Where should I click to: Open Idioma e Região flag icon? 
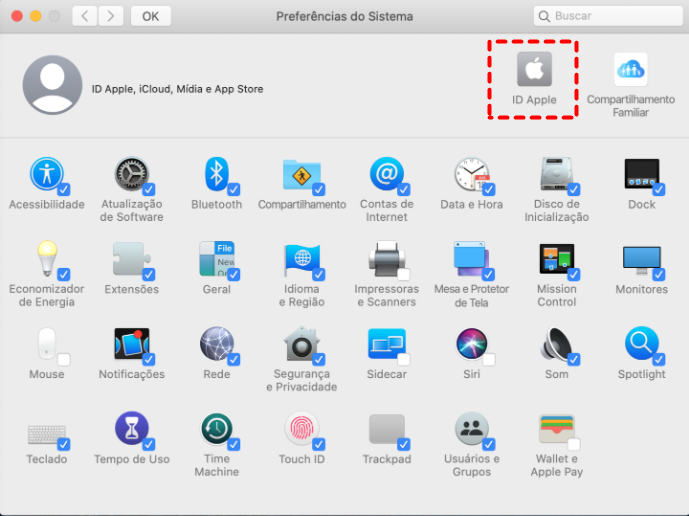coord(301,259)
